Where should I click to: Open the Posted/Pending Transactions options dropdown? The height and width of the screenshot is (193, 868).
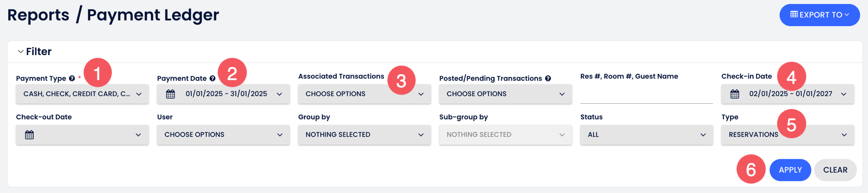coord(505,94)
